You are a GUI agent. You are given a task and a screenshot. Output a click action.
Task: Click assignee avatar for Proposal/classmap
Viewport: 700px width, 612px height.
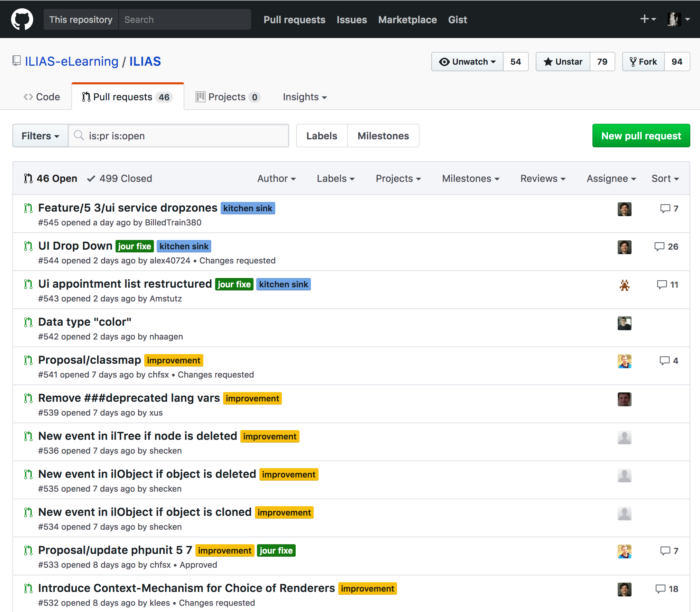pyautogui.click(x=624, y=361)
